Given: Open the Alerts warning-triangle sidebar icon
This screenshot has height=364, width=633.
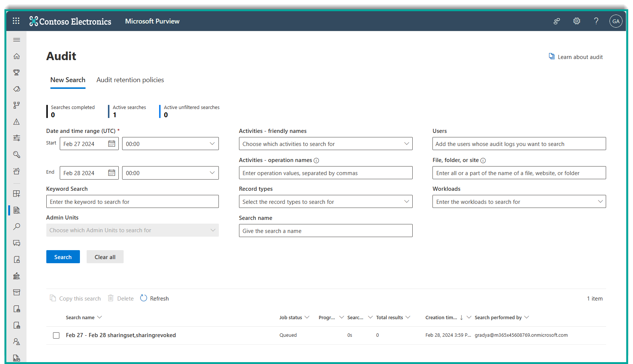Looking at the screenshot, I should tap(16, 122).
